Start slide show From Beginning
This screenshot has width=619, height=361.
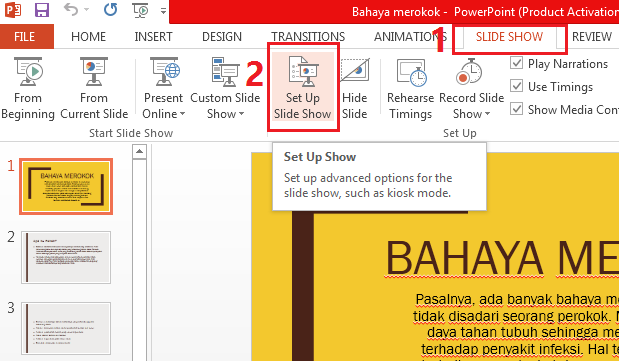coord(28,88)
